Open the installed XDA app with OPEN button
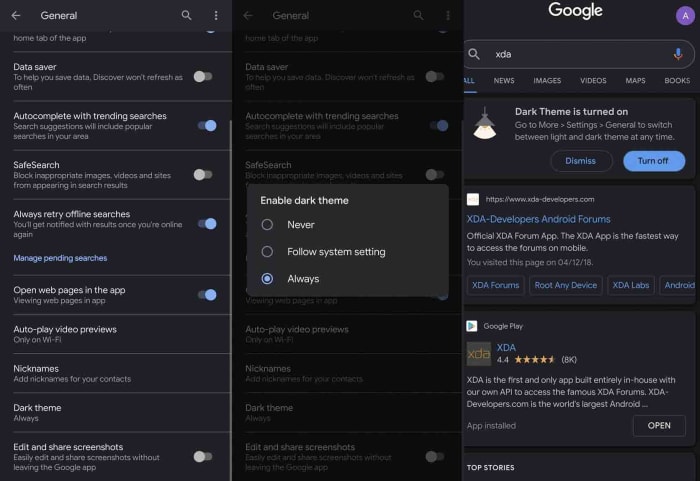The height and width of the screenshot is (481, 700). pyautogui.click(x=659, y=426)
